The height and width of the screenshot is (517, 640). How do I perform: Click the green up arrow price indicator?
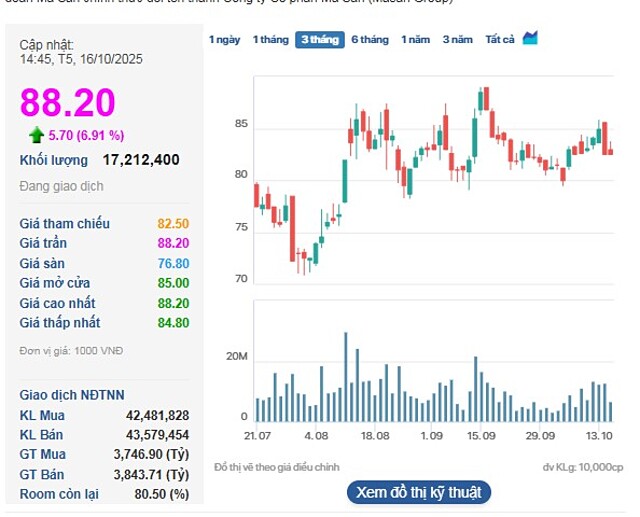[36, 135]
